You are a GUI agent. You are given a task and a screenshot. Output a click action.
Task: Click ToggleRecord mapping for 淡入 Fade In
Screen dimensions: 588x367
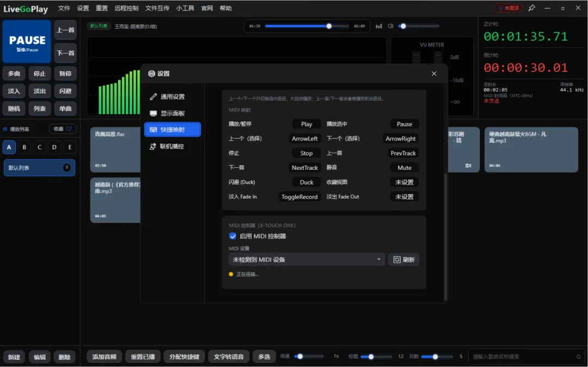tap(299, 197)
